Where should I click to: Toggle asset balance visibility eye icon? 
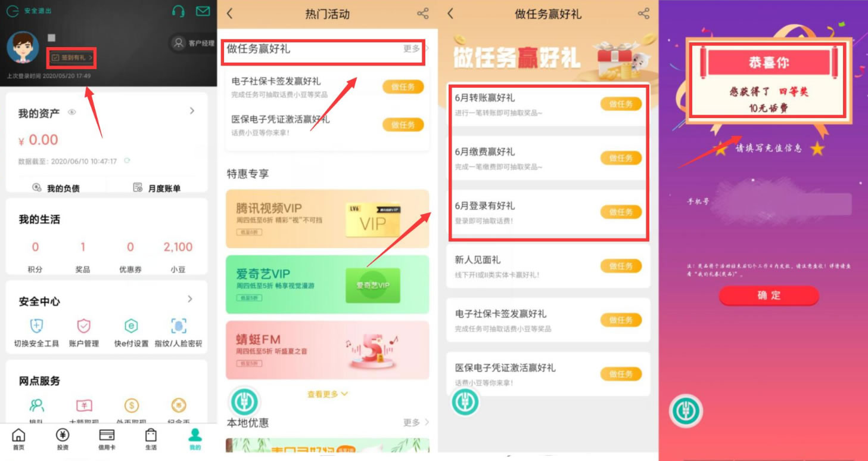(72, 112)
